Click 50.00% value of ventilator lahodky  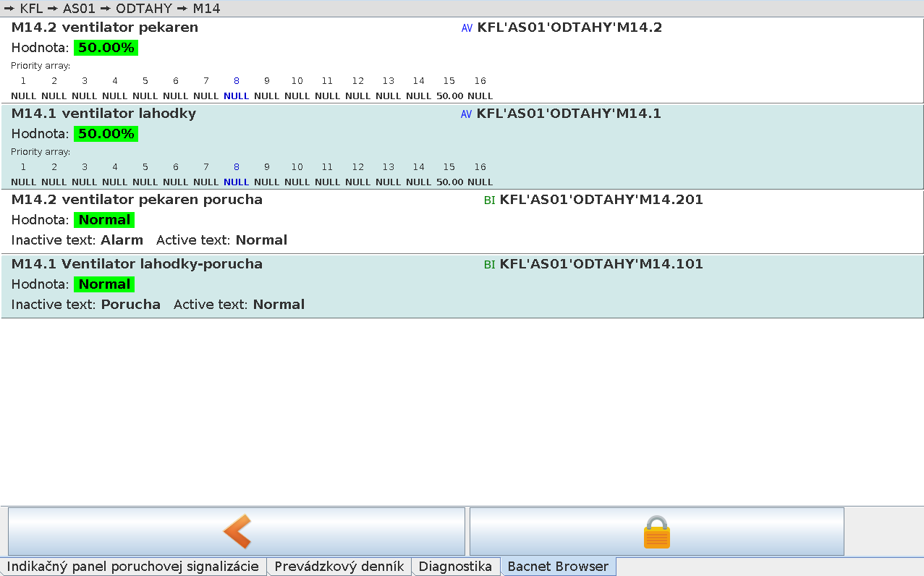(106, 134)
